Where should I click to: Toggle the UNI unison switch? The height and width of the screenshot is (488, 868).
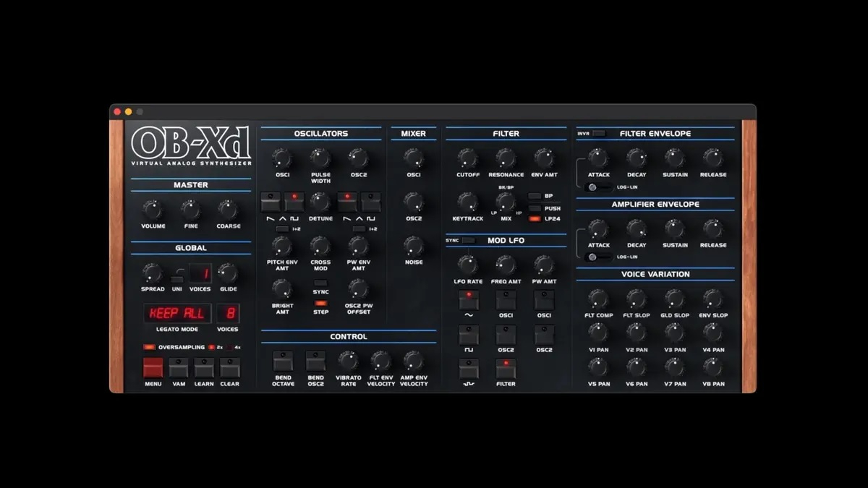pos(176,279)
